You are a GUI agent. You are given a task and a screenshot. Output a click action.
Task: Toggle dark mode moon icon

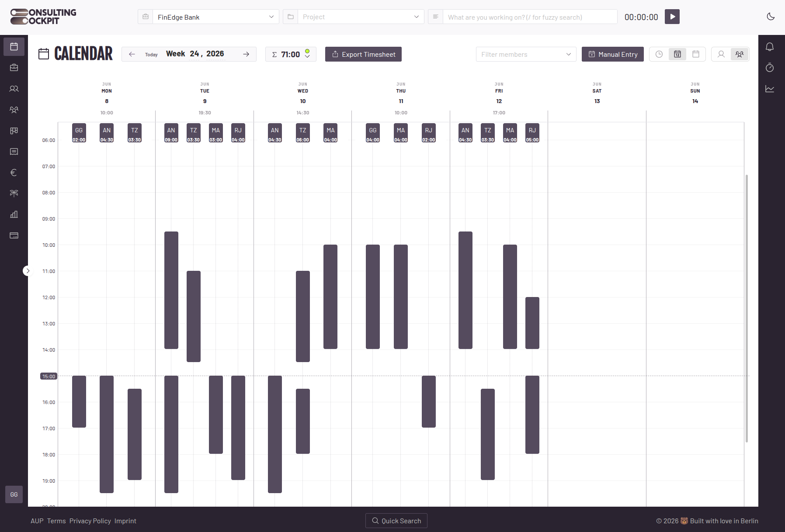click(771, 17)
